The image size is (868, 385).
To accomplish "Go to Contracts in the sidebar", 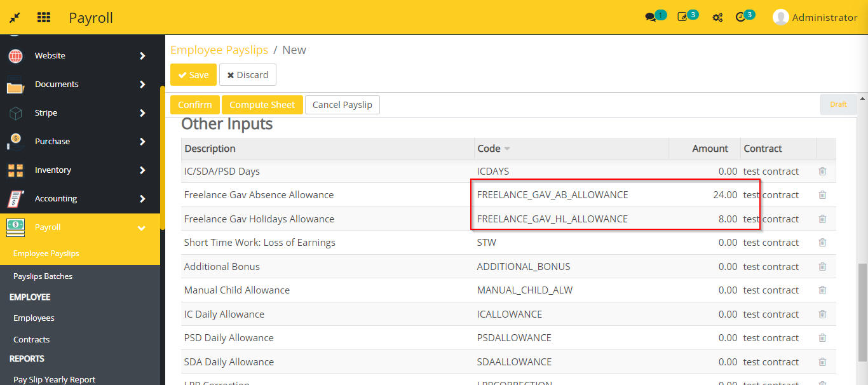I will coord(31,339).
